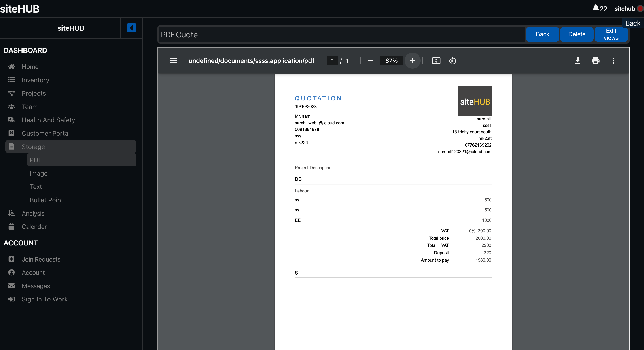The width and height of the screenshot is (644, 350).
Task: Expand PDF viewer page navigation dropdown
Action: pos(332,61)
